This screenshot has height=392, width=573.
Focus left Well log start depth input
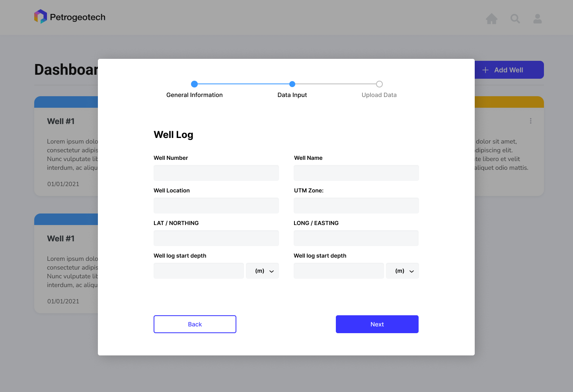(x=199, y=271)
